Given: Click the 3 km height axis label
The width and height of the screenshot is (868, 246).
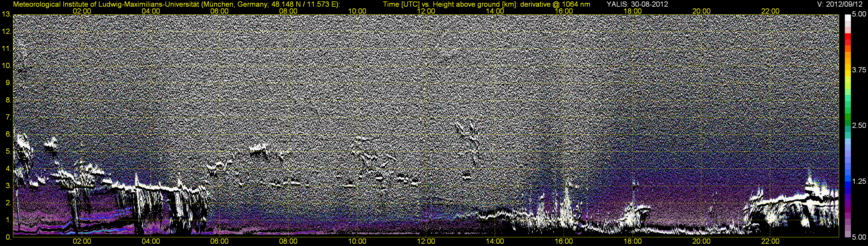Looking at the screenshot, I should coord(8,186).
